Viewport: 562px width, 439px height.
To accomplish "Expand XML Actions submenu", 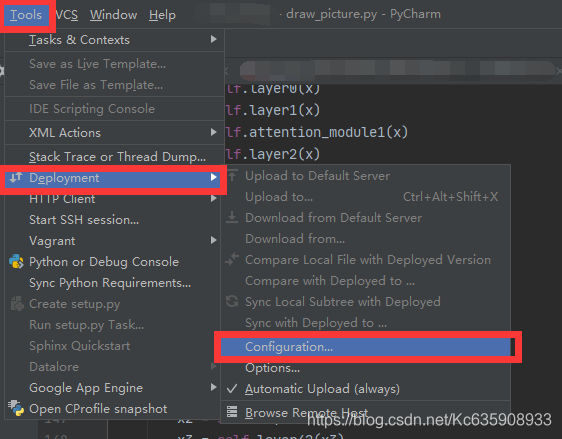I will [x=114, y=133].
